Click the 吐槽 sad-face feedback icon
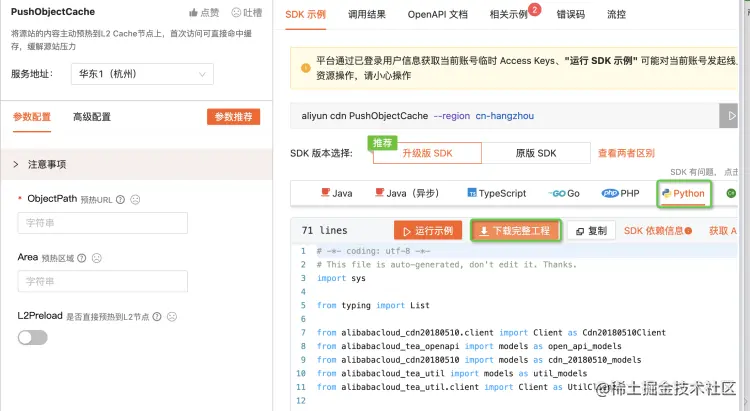Screen dimensions: 750x411 click(236, 12)
